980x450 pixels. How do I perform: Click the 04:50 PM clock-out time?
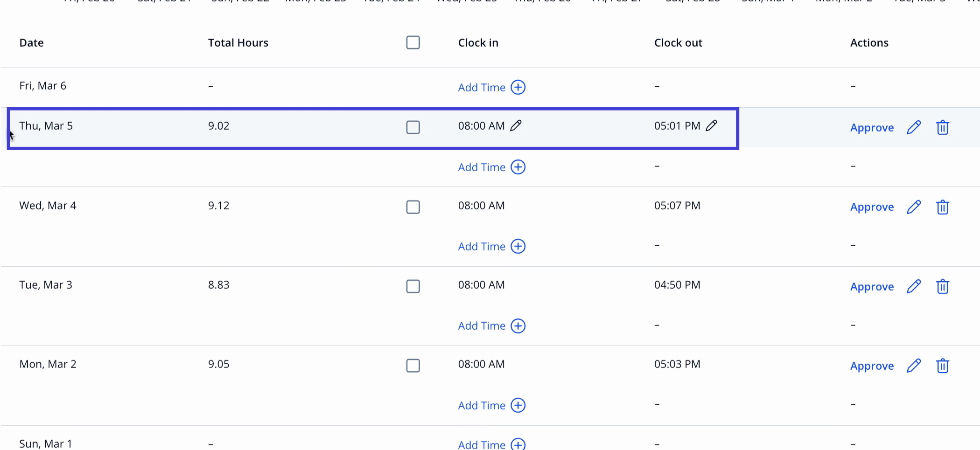[677, 285]
